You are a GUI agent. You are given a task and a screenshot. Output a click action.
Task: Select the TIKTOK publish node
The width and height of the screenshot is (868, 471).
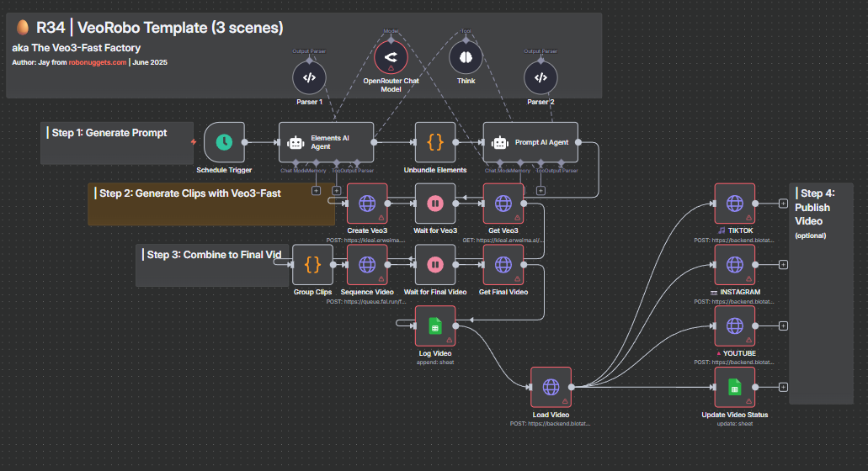(x=734, y=204)
